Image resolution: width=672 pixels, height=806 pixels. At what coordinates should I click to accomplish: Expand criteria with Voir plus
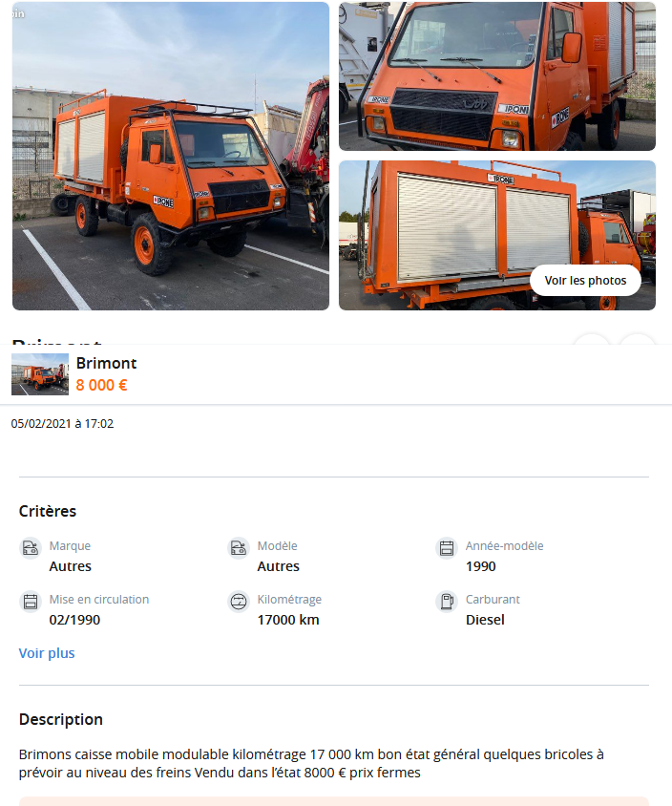[47, 653]
